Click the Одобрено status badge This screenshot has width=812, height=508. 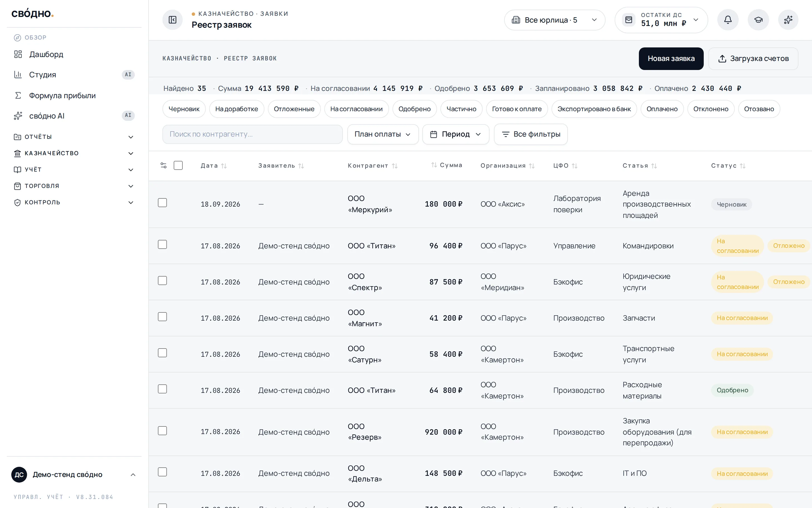pyautogui.click(x=732, y=390)
